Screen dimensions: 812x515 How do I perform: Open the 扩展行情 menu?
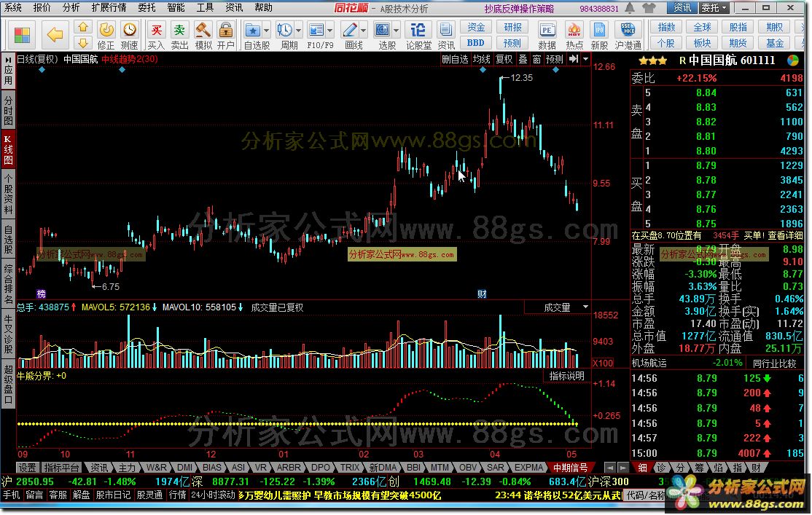point(109,8)
